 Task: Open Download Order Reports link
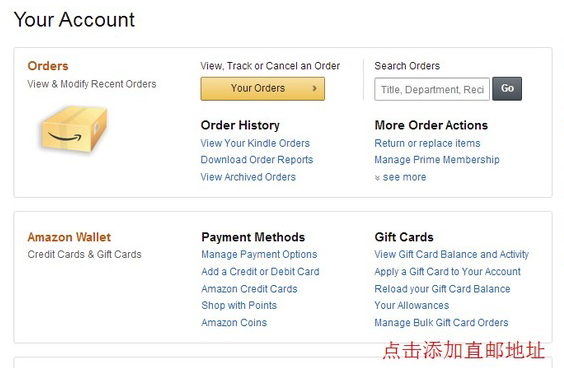click(257, 160)
